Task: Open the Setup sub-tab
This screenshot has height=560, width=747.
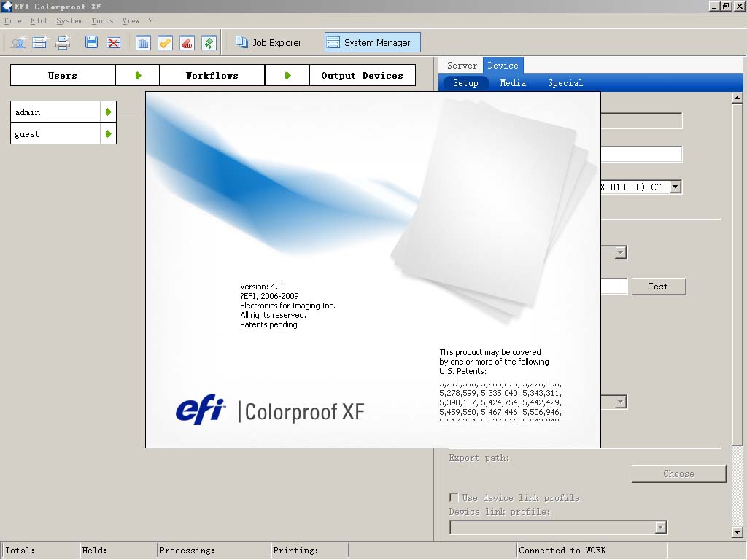Action: click(465, 83)
